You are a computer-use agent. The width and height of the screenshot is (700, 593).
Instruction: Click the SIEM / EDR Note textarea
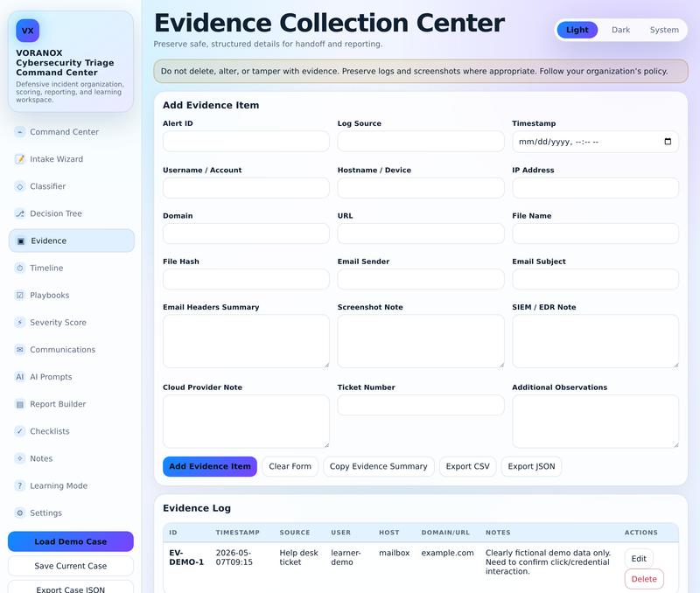point(596,341)
